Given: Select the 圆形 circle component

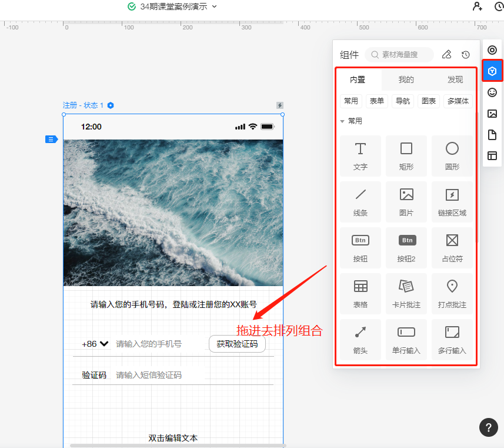Looking at the screenshot, I should (x=452, y=156).
